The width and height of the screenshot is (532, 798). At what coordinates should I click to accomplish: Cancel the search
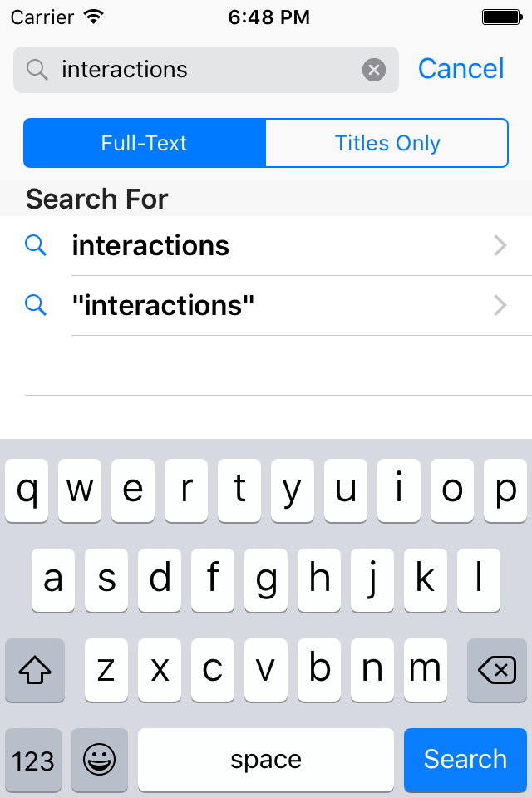coord(461,69)
